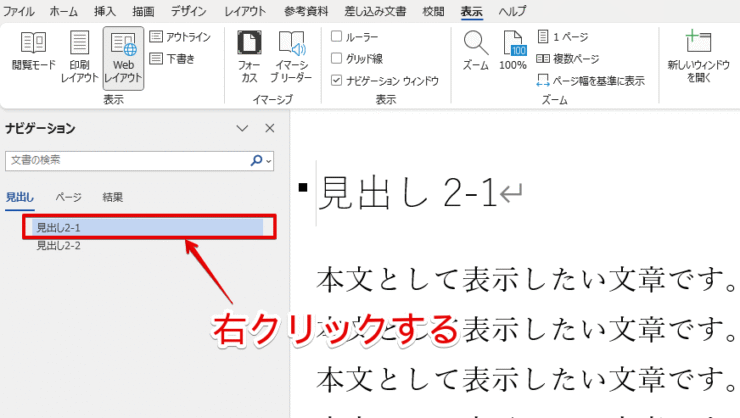This screenshot has width=740, height=418.
Task: Select 見出し2-2 in navigation list
Action: click(x=59, y=246)
